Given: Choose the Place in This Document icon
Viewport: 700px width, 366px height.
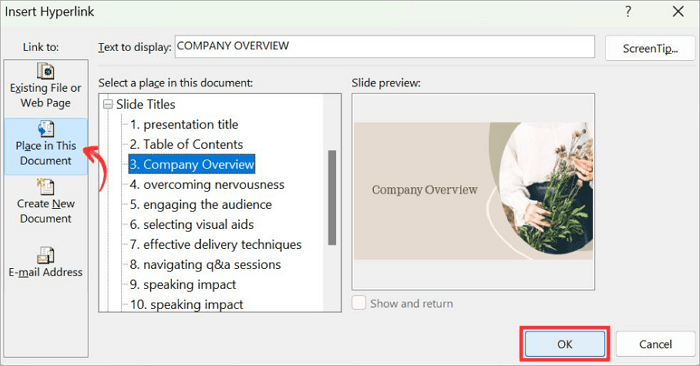Looking at the screenshot, I should (x=46, y=129).
